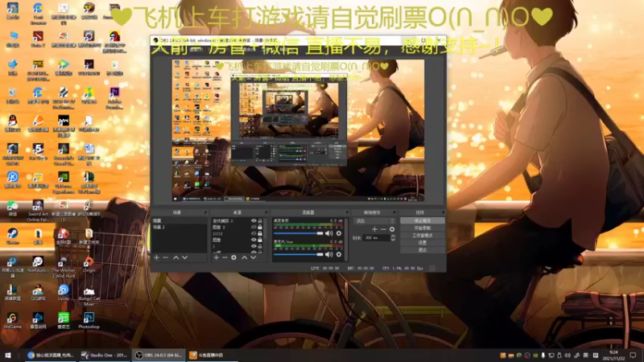This screenshot has height=362, width=644.
Task: Toggle the lock on the 图像 source
Action: [x=260, y=240]
